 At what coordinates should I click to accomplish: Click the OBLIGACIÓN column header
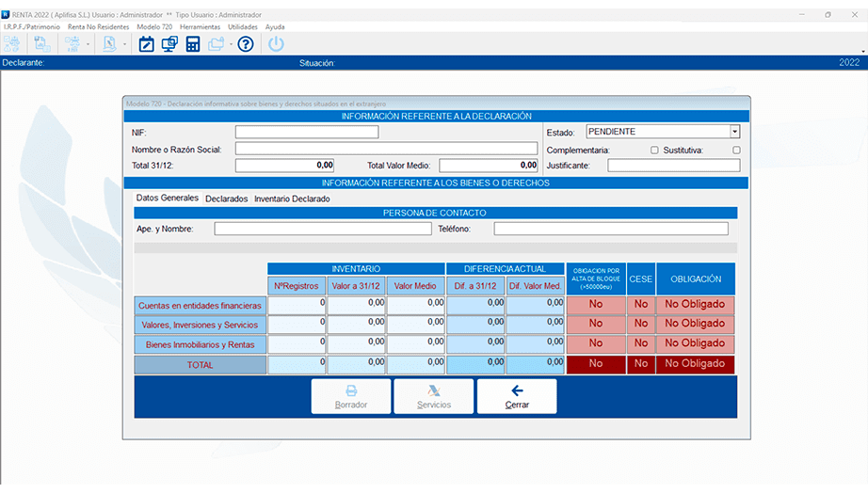tap(696, 278)
